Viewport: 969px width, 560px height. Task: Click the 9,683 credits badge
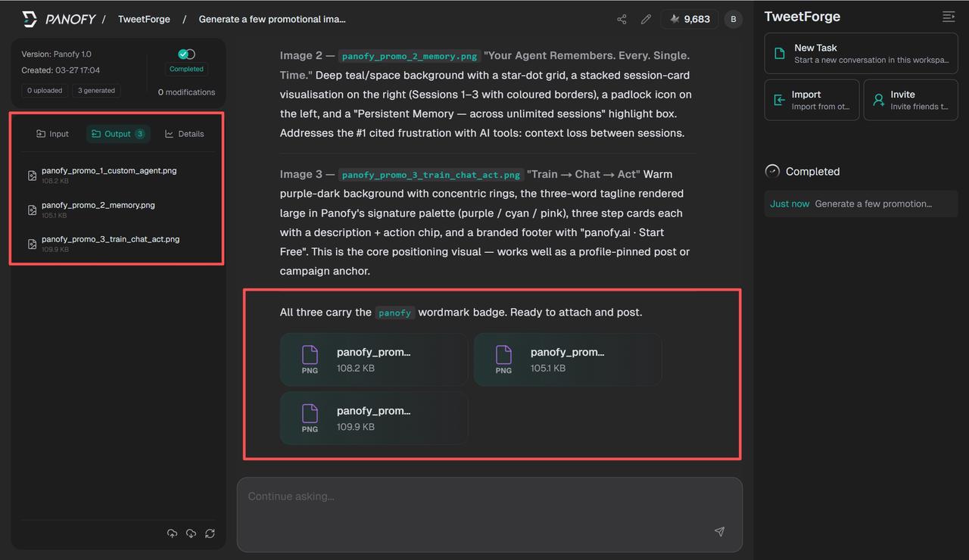690,19
